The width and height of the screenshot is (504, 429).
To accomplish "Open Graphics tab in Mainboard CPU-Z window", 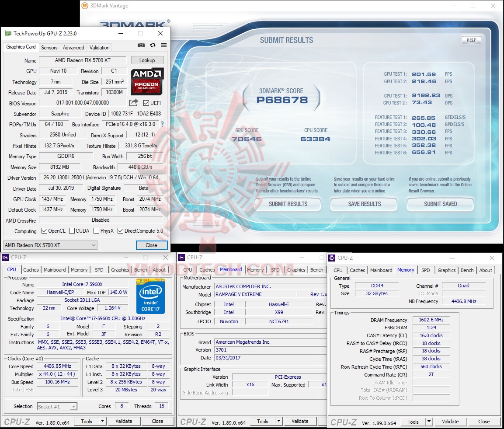I will click(296, 270).
